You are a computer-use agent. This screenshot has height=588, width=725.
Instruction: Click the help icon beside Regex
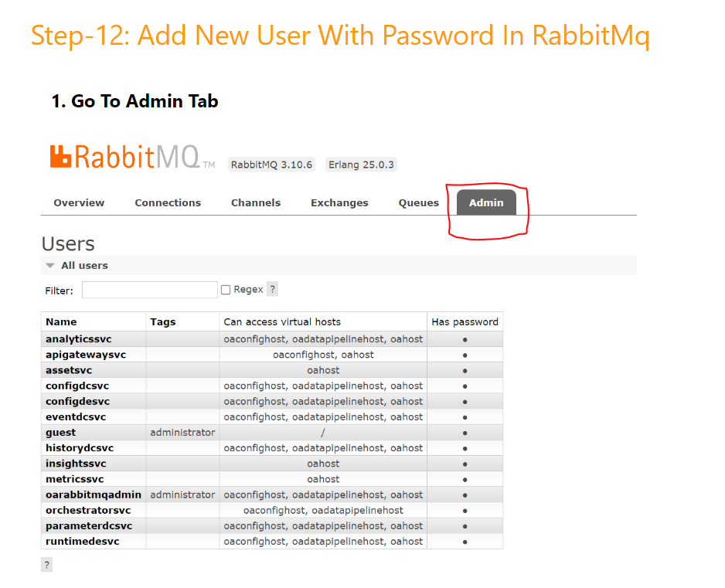[273, 290]
